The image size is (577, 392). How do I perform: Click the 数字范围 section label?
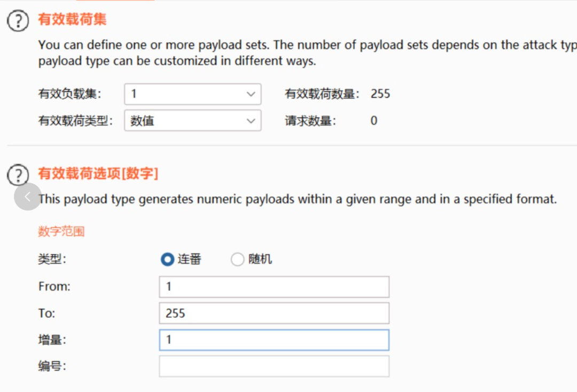point(61,231)
